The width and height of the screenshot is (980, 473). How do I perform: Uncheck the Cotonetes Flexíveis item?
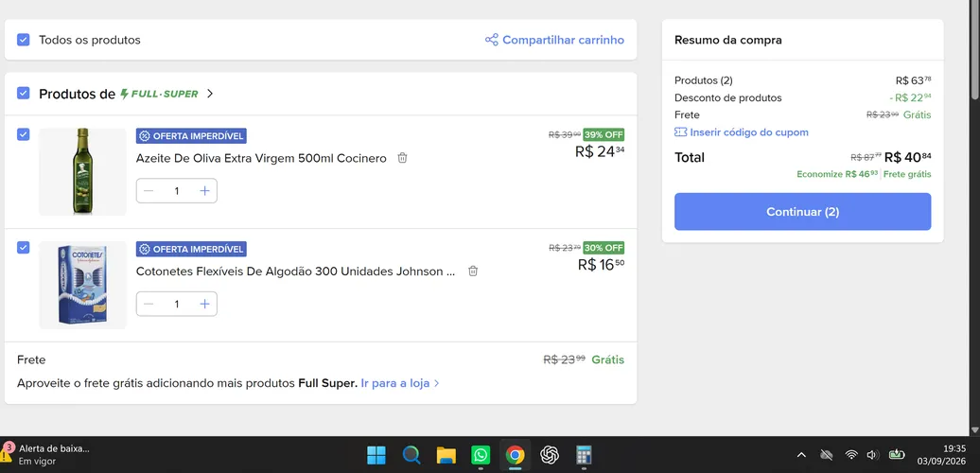point(23,248)
